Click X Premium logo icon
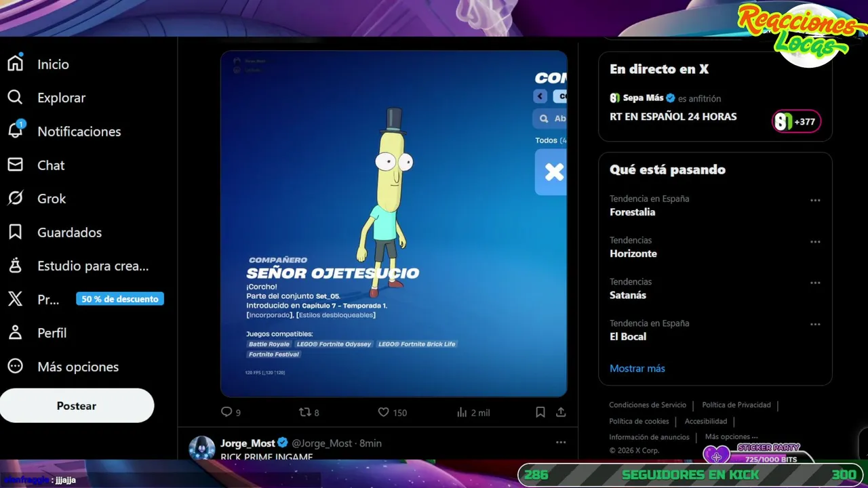868x488 pixels. click(15, 299)
